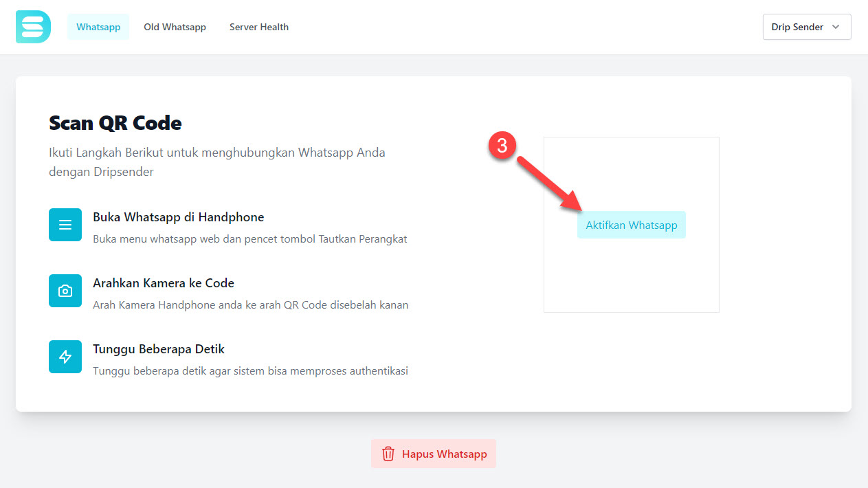This screenshot has height=488, width=868.
Task: Click the lightning bolt icon beside Tunggu Beberapa Detik
Action: [65, 357]
